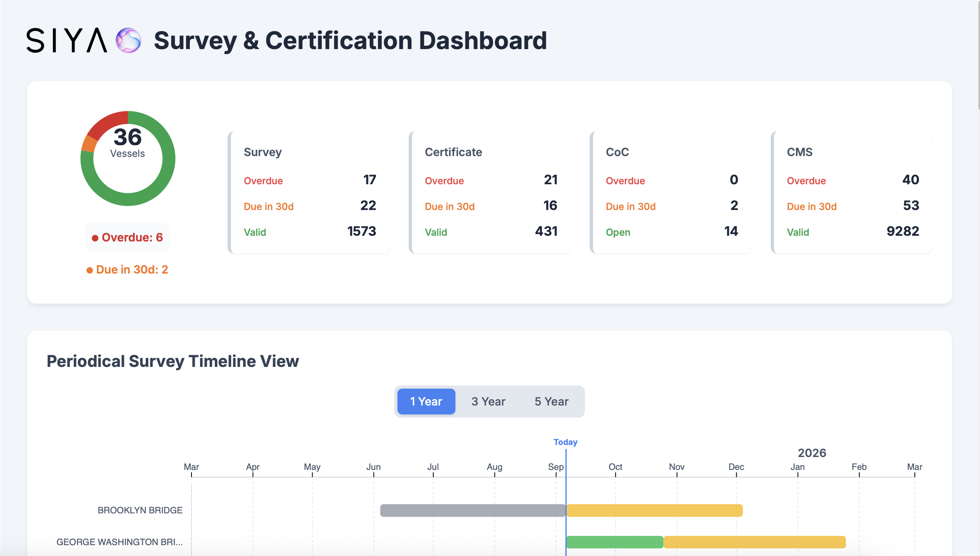980x556 pixels.
Task: Click the Today marker on the timeline
Action: (x=566, y=442)
